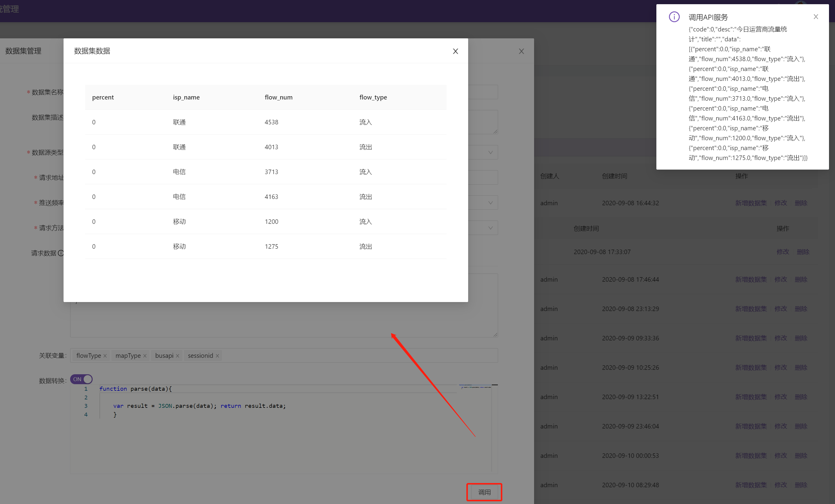Screen dimensions: 835x504
Task: Select the 4538 flow_num cell
Action: pos(272,122)
